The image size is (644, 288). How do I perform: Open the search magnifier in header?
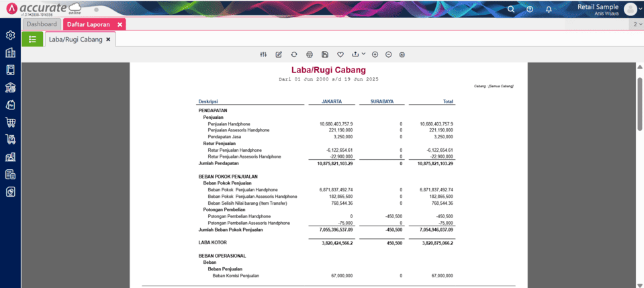tap(511, 9)
